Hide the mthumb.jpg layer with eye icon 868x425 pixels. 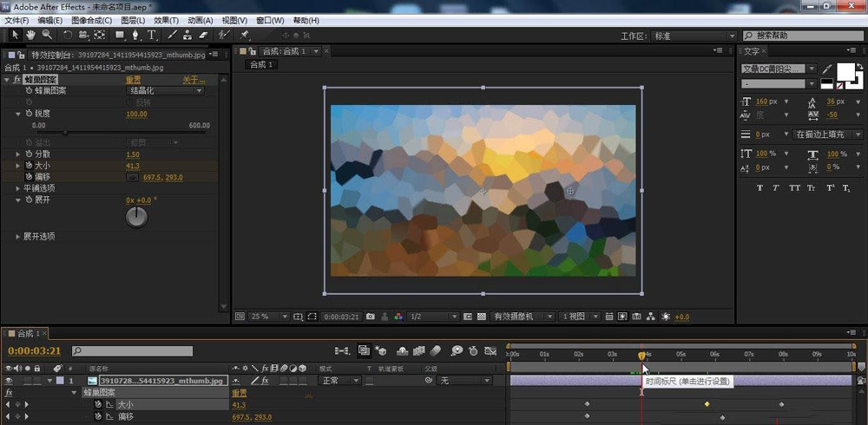tap(10, 381)
